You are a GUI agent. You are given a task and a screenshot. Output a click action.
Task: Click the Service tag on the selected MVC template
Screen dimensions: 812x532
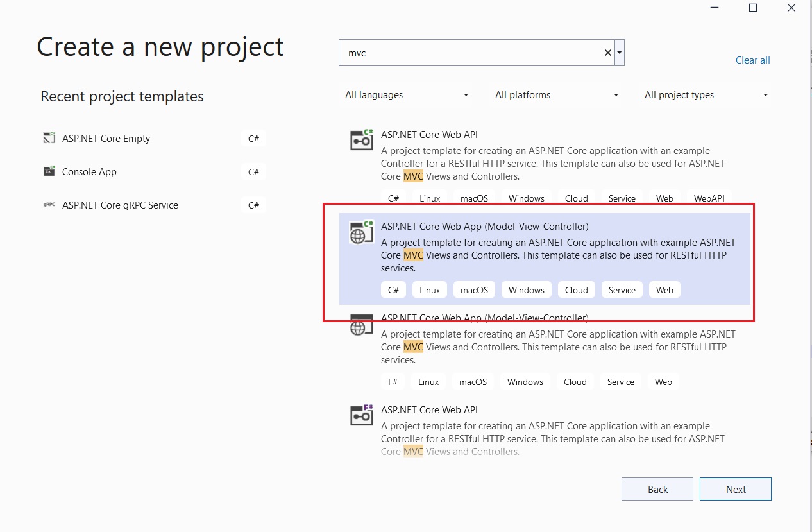(x=622, y=290)
